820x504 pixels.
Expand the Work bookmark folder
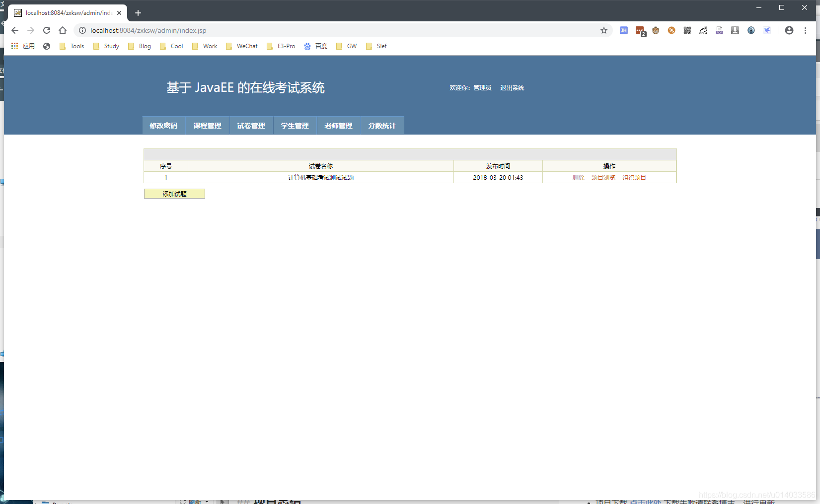[205, 46]
